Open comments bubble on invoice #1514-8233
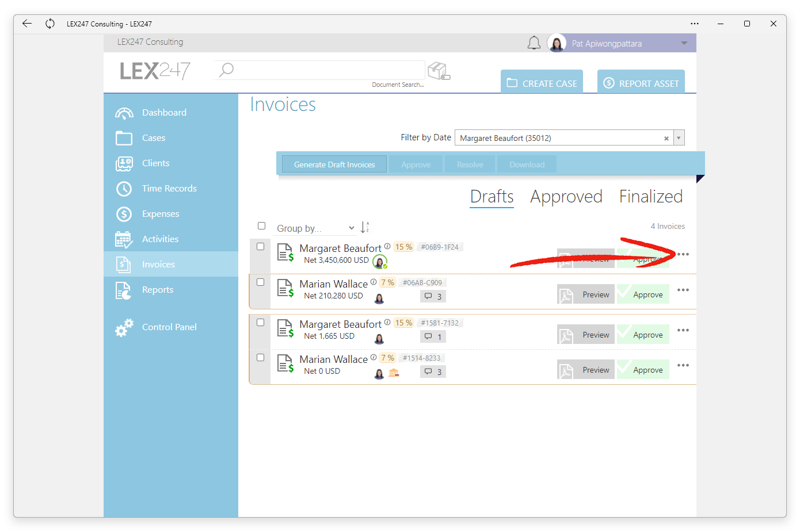The image size is (800, 532). coord(433,372)
